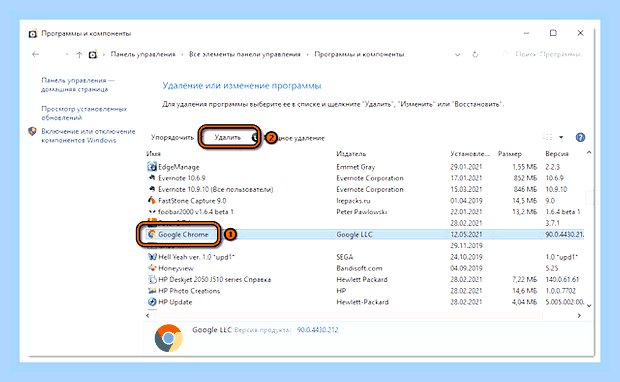Click the foobar2000 program icon
The image size is (620, 382).
pyautogui.click(x=152, y=212)
